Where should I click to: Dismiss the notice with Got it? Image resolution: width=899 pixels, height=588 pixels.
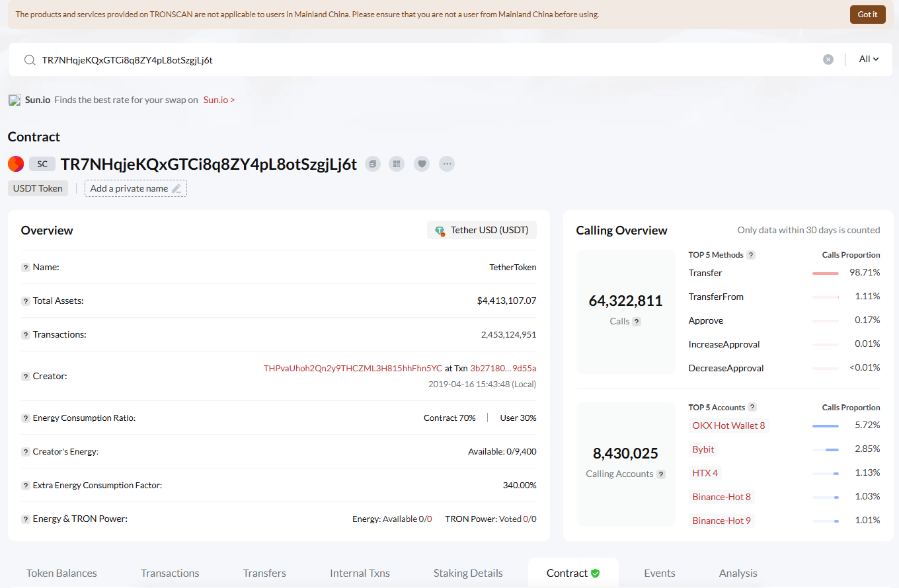click(x=867, y=14)
